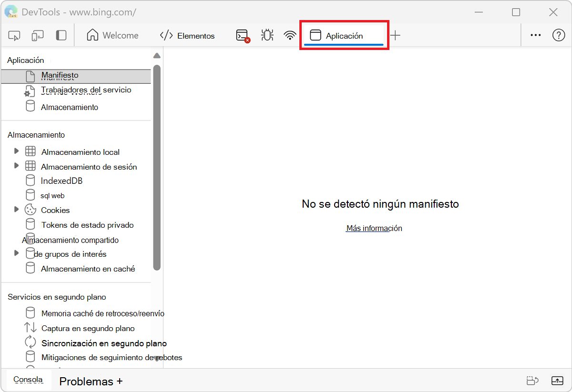Click the sidebar vertical scrollbar thumb

coord(157,168)
